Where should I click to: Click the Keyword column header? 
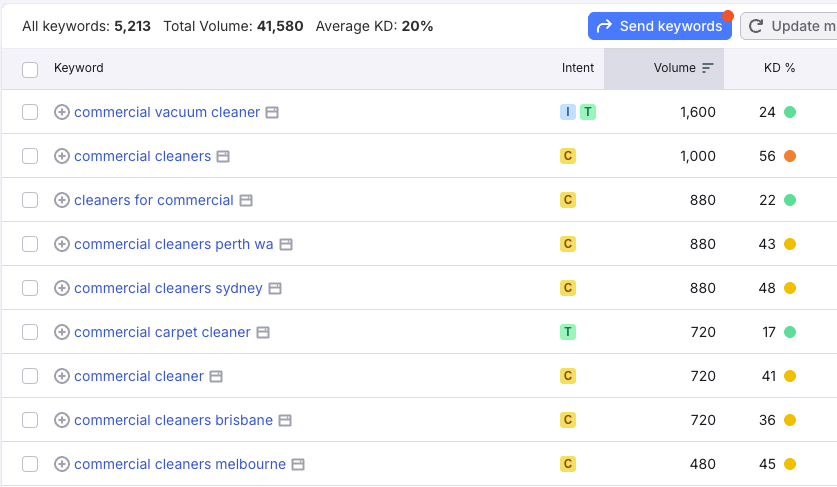click(x=79, y=68)
